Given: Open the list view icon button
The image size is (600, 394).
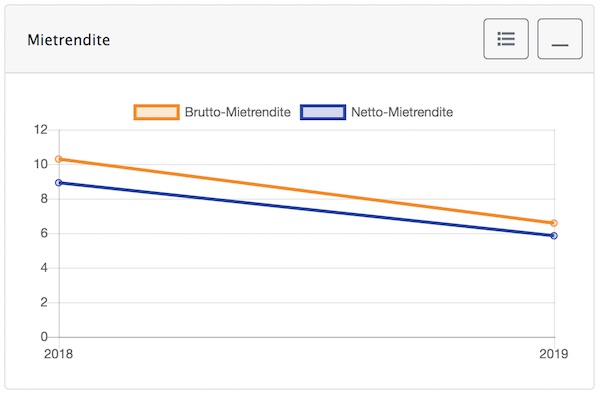Looking at the screenshot, I should tap(506, 39).
